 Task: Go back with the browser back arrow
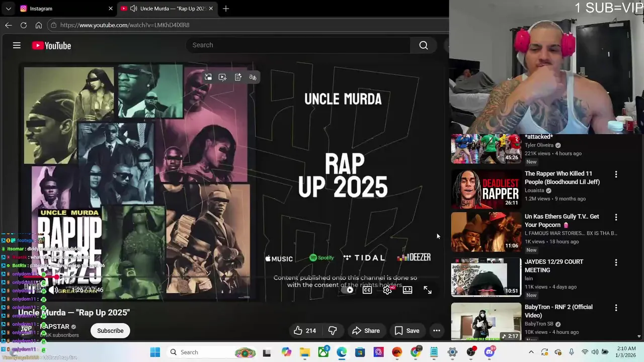9,25
